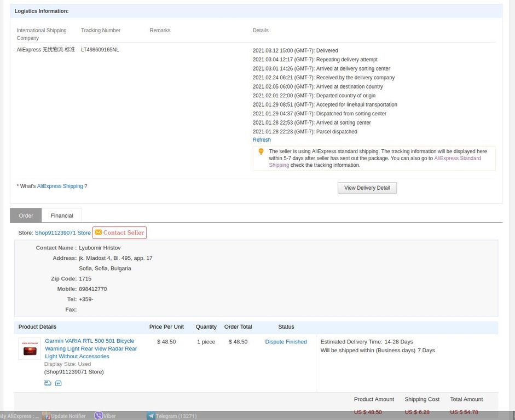Screen dimensions: 515x420
Task: Refresh the tracking details
Action: 262,140
